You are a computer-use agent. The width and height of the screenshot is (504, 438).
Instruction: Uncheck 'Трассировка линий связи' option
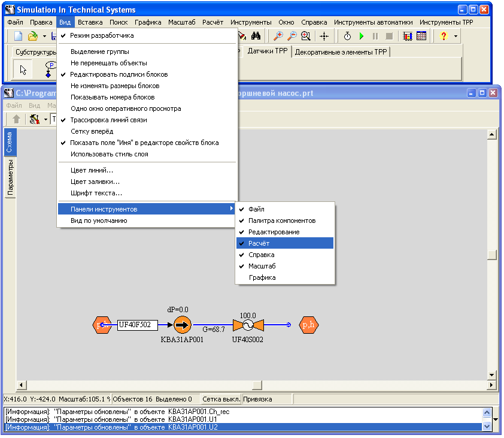pos(108,120)
